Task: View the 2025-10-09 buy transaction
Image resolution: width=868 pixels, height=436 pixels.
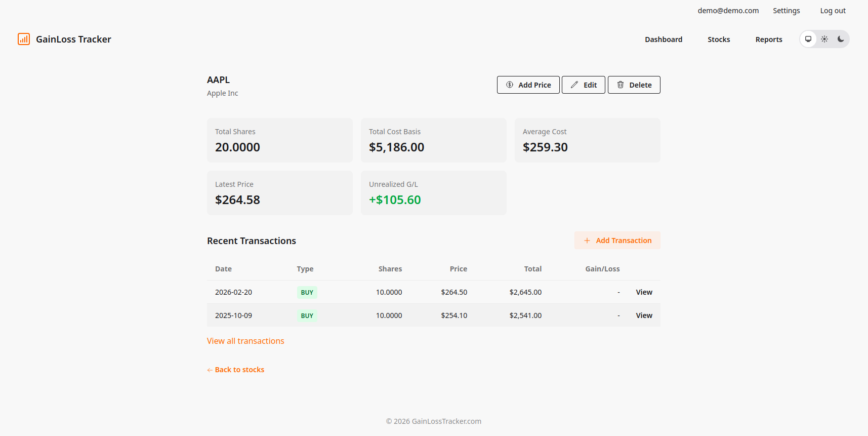Action: point(644,315)
